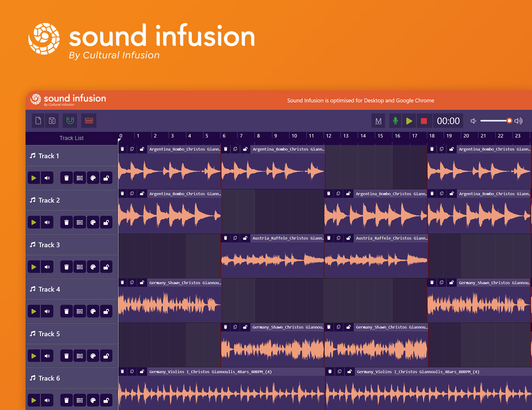Viewport: 532px width, 410px height.
Task: Delete first Austria_Raffele clip on Track 3
Action: (x=226, y=238)
